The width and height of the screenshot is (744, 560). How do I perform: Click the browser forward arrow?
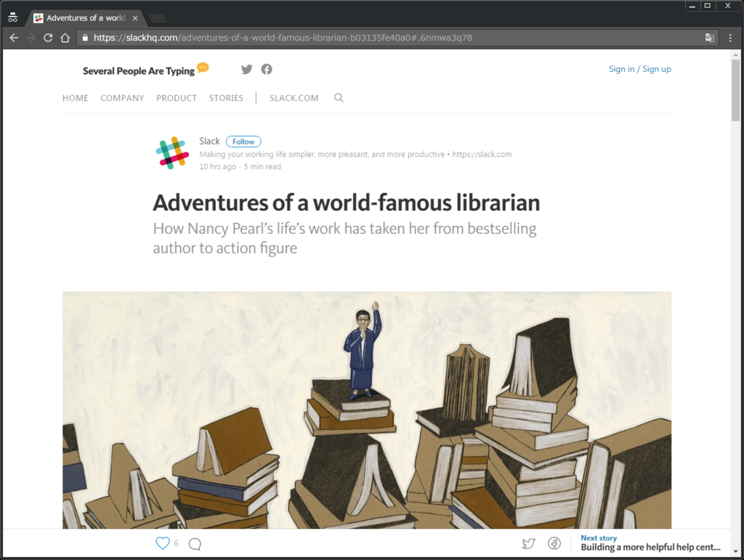coord(31,38)
